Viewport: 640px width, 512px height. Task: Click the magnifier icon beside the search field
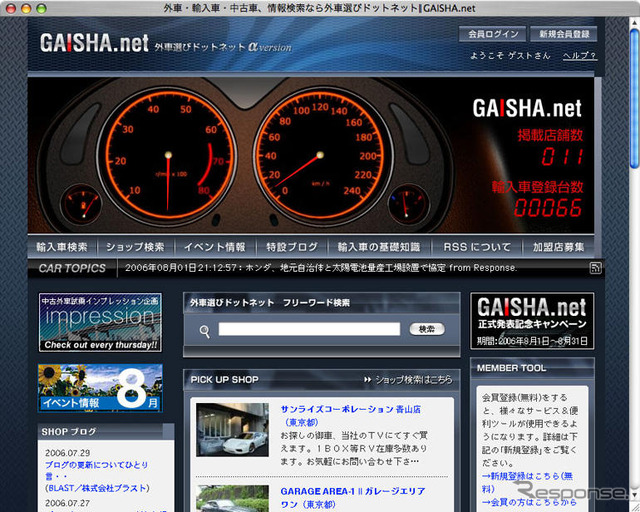tap(204, 331)
